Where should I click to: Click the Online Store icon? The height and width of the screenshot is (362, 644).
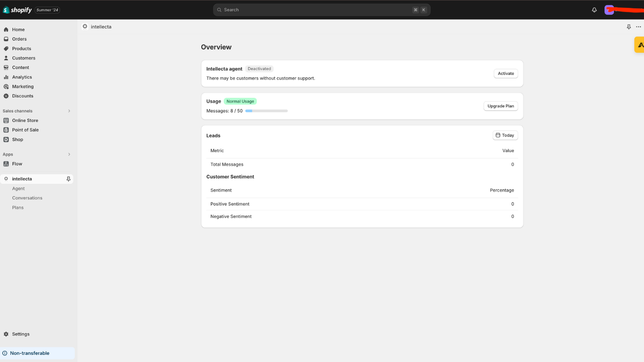6,120
